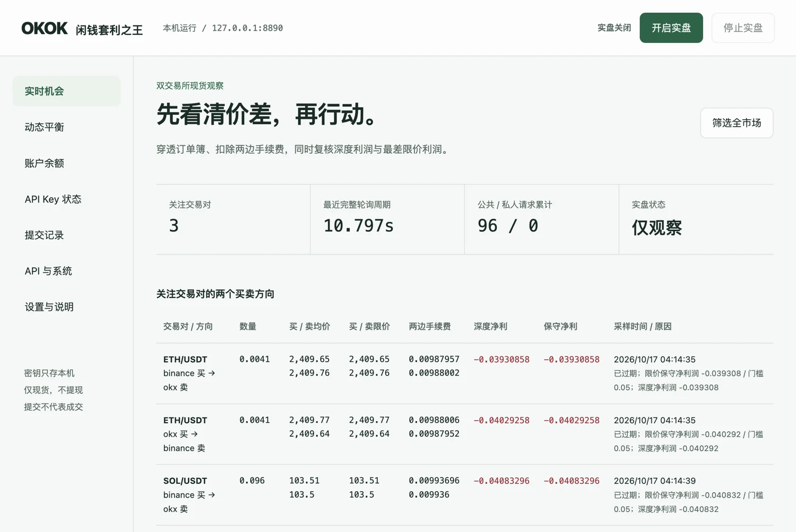Viewport: 796px width, 532px height.
Task: Click the 密钥只存本机 sidebar note
Action: 49,373
